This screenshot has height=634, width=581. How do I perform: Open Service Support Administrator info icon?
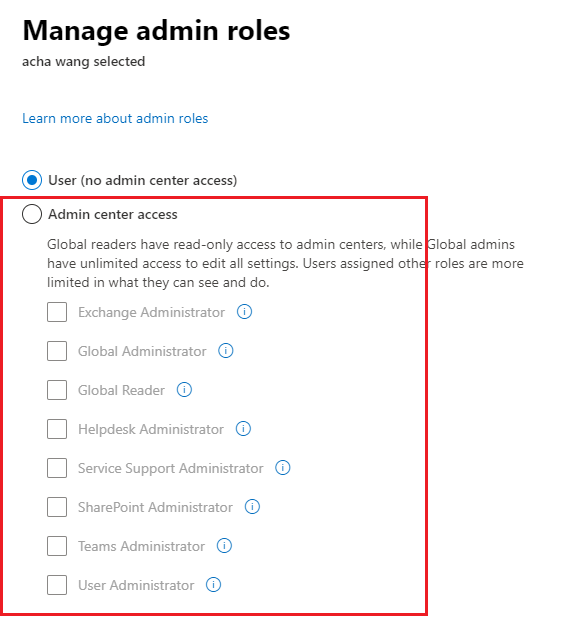point(283,468)
